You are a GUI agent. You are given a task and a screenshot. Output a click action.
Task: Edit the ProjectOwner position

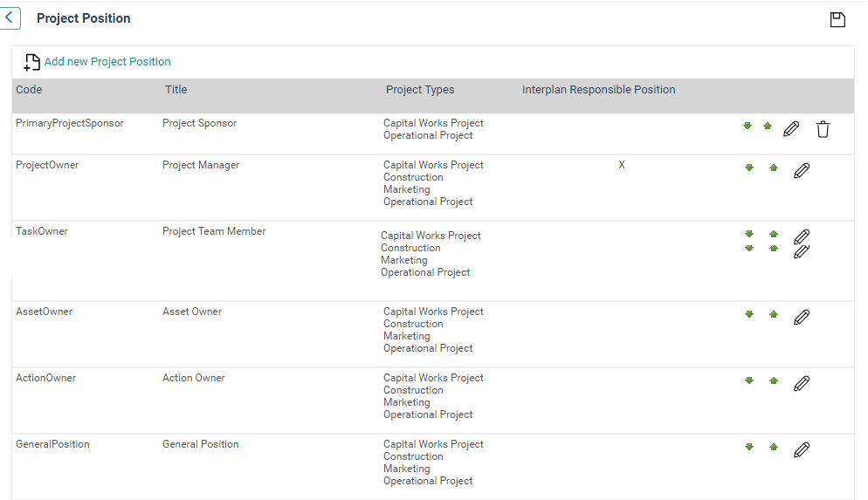[x=802, y=170]
